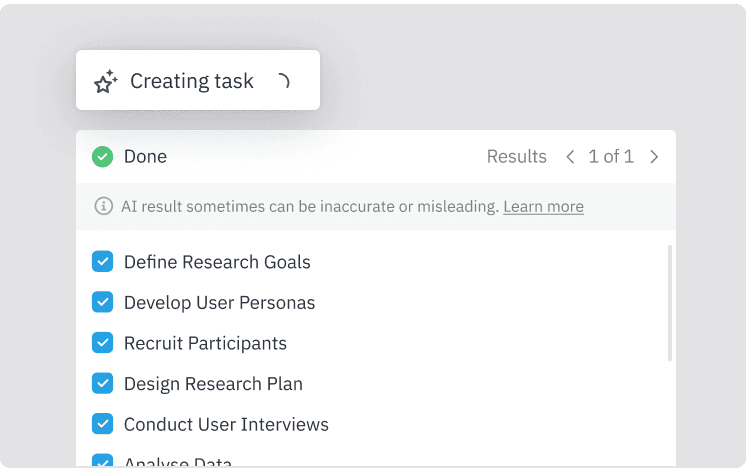Click the 1 of 1 page indicator
The height and width of the screenshot is (468, 746).
611,156
